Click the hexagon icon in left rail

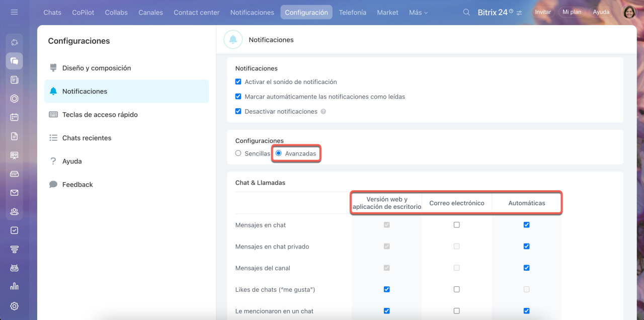(14, 99)
